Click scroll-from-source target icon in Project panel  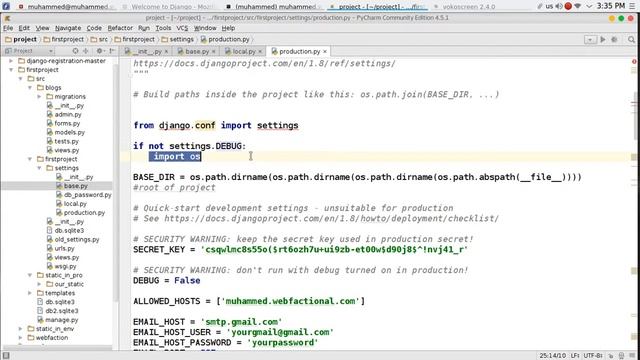[75, 51]
